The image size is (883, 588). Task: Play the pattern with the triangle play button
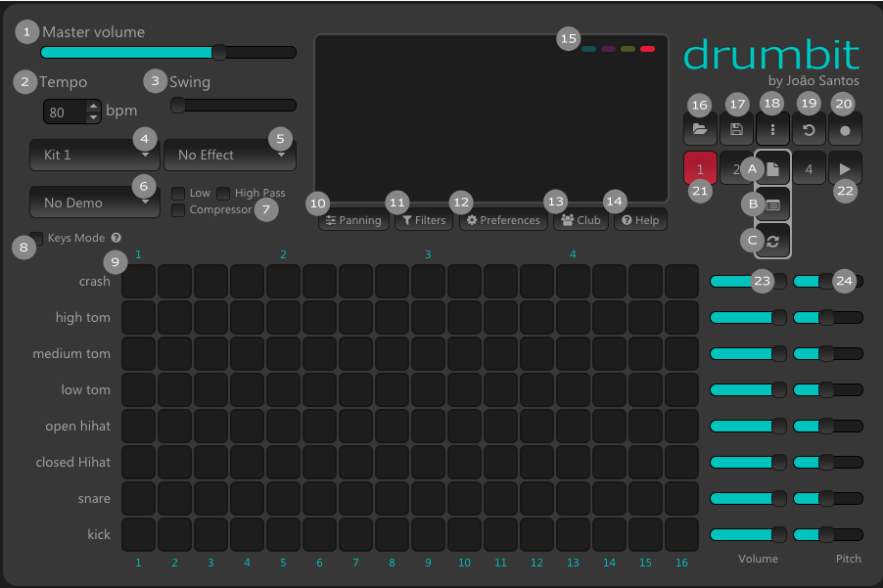tap(845, 168)
